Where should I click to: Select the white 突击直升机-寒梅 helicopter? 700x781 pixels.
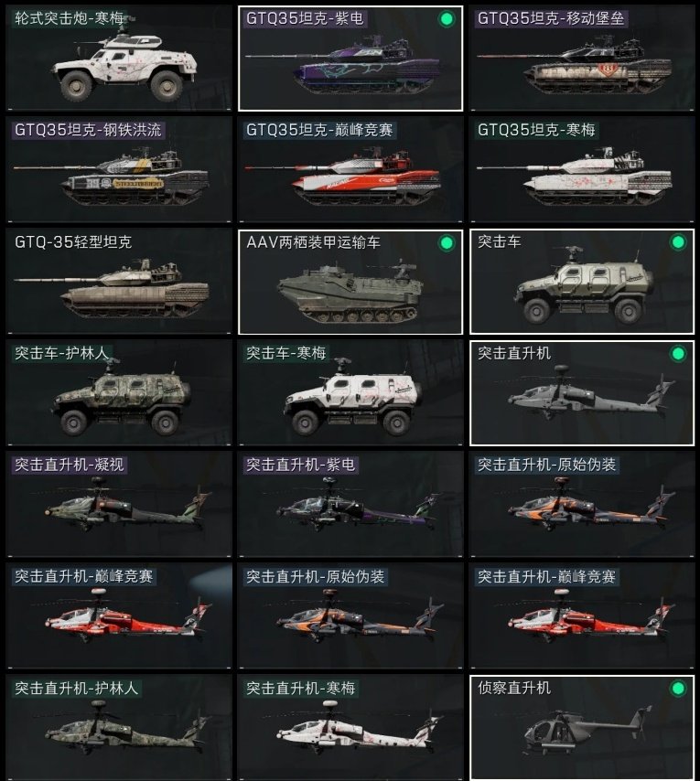pos(350,728)
